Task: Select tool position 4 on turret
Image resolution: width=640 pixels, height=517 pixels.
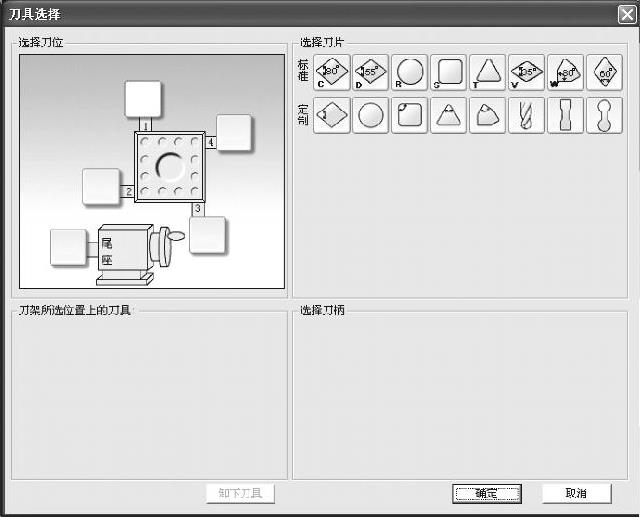Action: pos(211,142)
